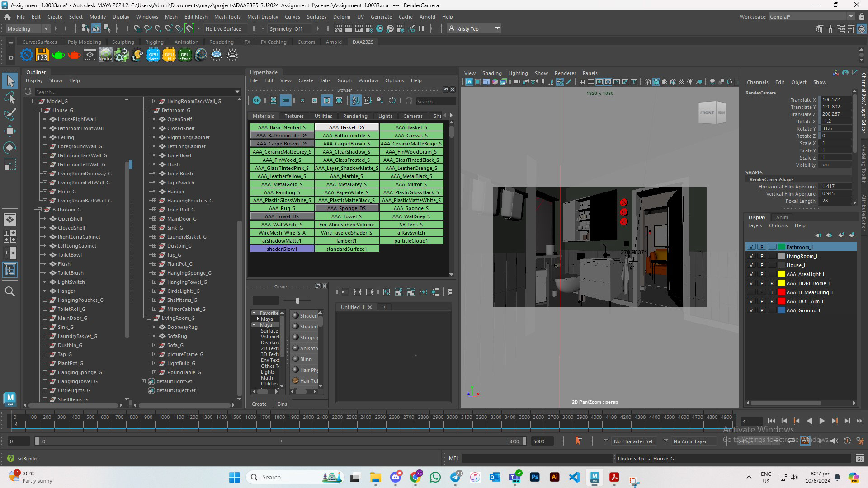Viewport: 868px width, 488px height.
Task: Open the Modeling menu set dropdown
Action: click(28, 28)
